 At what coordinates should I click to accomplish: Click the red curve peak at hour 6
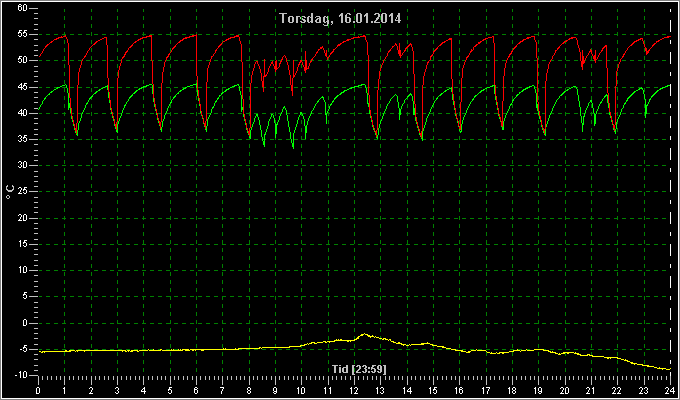coord(196,35)
